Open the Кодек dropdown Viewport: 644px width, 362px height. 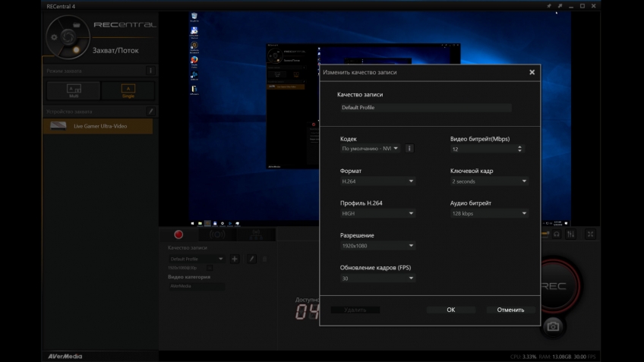coord(370,149)
